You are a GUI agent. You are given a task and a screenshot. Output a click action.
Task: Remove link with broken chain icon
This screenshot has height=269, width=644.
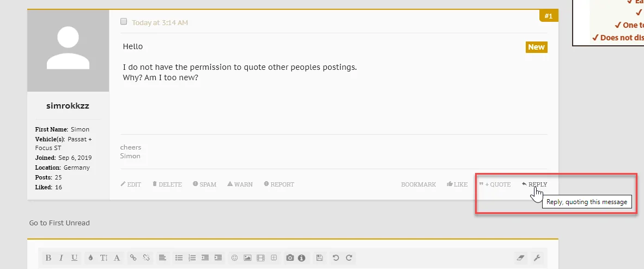coord(146,258)
